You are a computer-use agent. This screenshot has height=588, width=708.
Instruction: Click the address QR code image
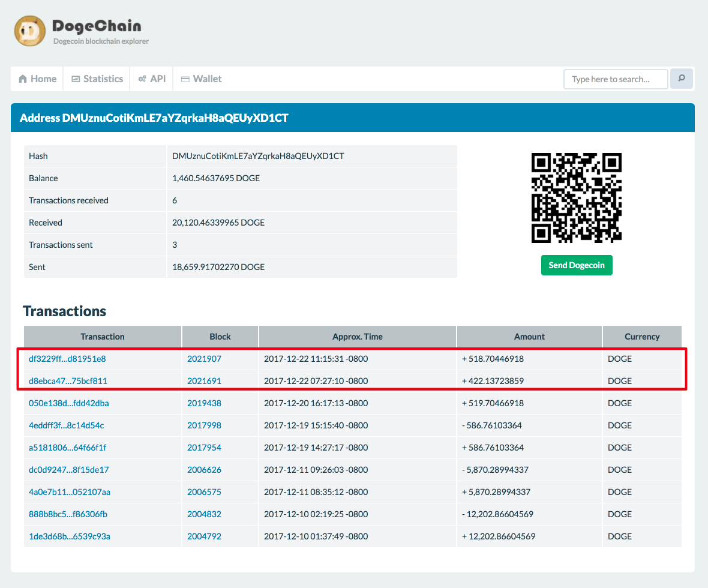[x=576, y=198]
